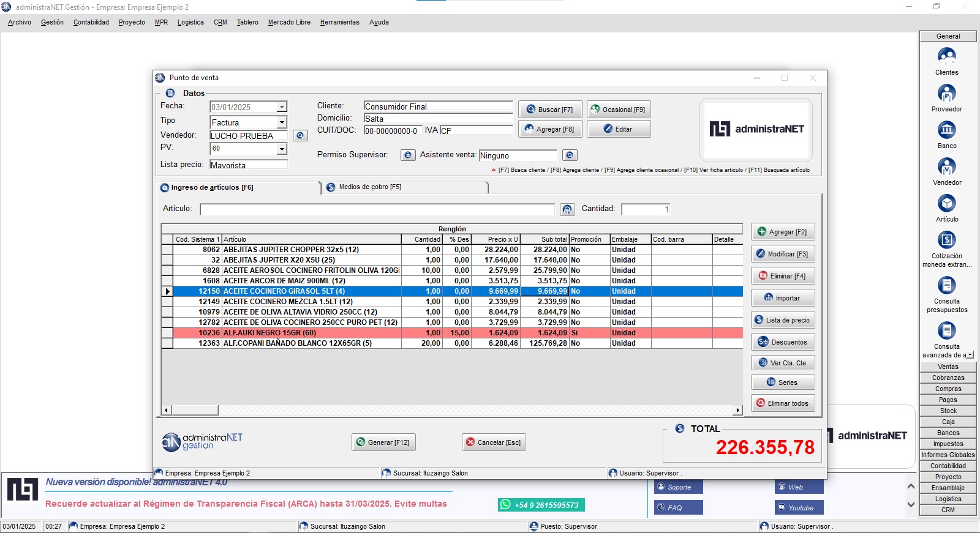Expand sidebar General list dropdown arrow
Image resolution: width=980 pixels, height=533 pixels.
(970, 355)
